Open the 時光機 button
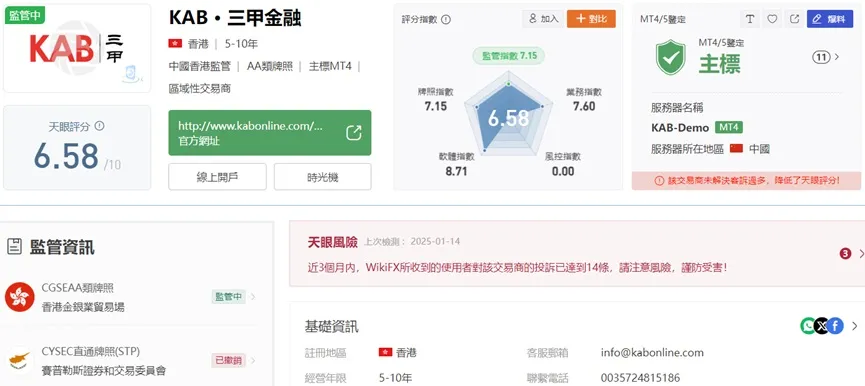This screenshot has width=865, height=386. [323, 177]
